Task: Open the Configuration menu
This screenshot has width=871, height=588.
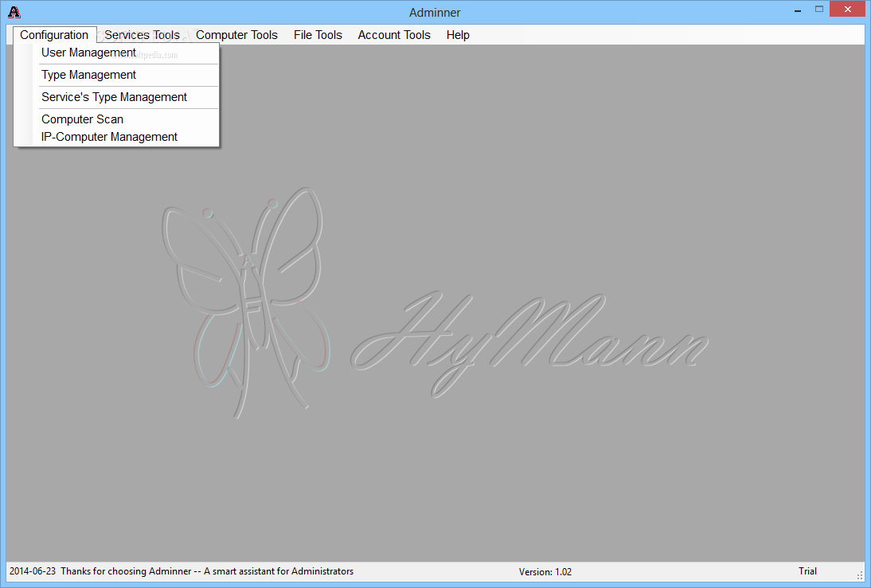Action: coord(54,35)
